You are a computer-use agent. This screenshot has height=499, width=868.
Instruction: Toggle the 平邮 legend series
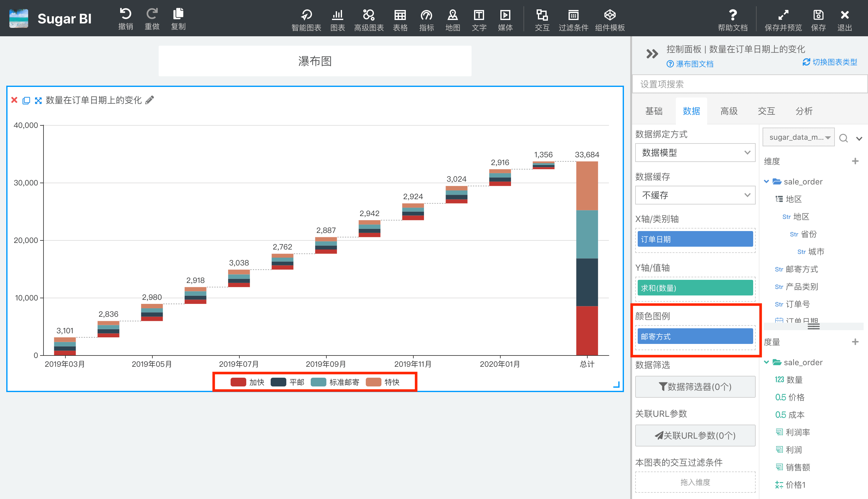coord(287,382)
